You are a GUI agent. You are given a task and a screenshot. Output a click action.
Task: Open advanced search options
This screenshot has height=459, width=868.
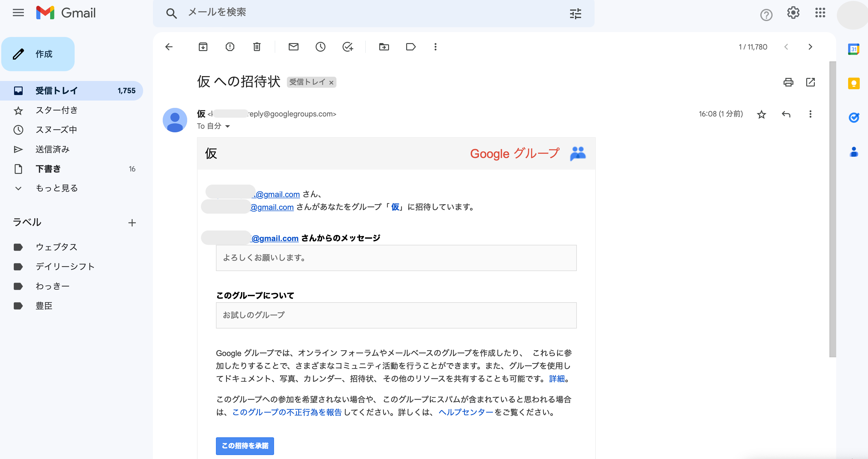pos(576,13)
